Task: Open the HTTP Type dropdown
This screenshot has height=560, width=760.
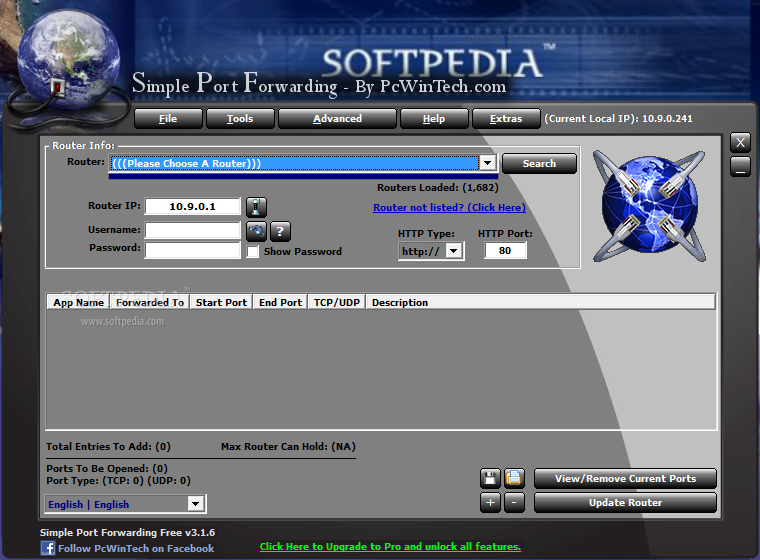Action: click(x=453, y=251)
